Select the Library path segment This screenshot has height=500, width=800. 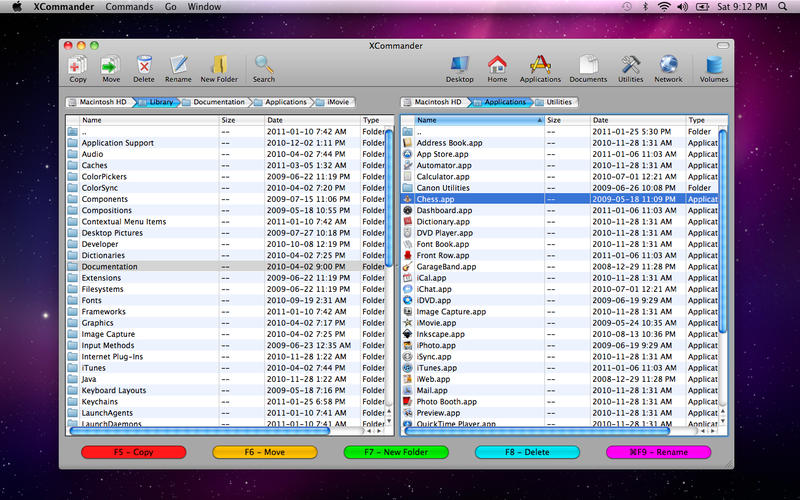158,102
